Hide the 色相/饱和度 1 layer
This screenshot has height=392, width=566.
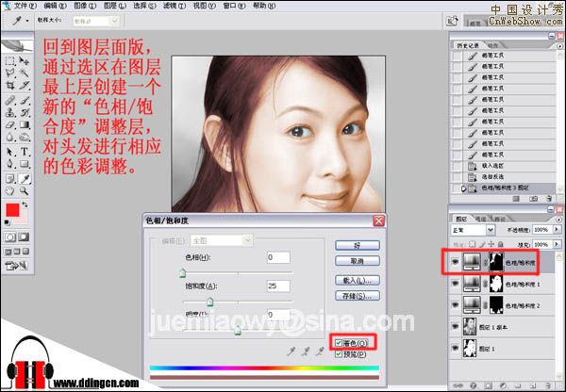pyautogui.click(x=456, y=284)
